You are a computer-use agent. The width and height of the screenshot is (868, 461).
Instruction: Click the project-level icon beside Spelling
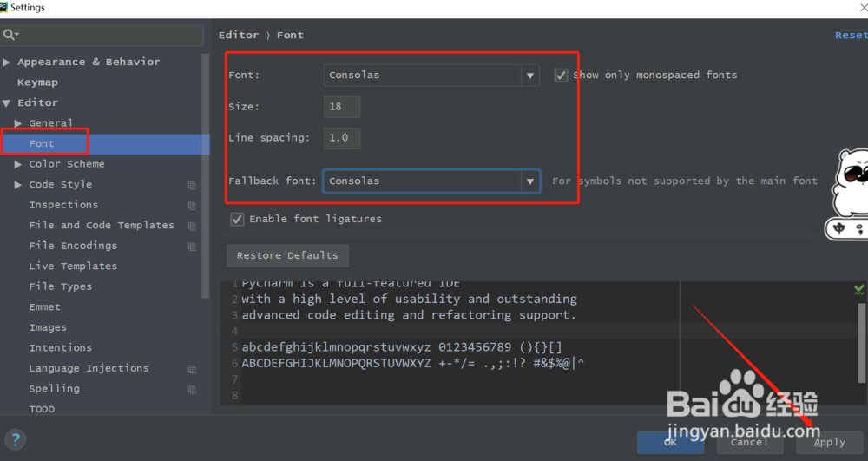192,390
